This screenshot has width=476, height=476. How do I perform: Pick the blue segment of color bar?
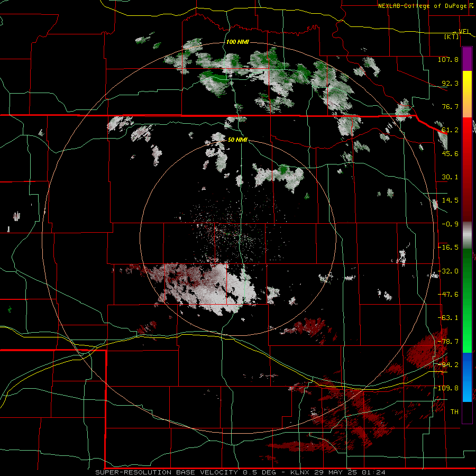pyautogui.click(x=467, y=377)
